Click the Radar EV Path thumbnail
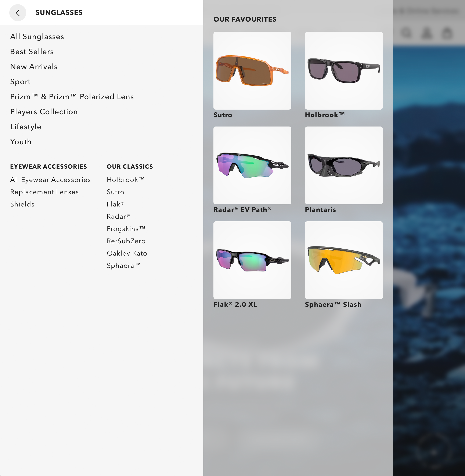This screenshot has width=465, height=476. (x=252, y=166)
